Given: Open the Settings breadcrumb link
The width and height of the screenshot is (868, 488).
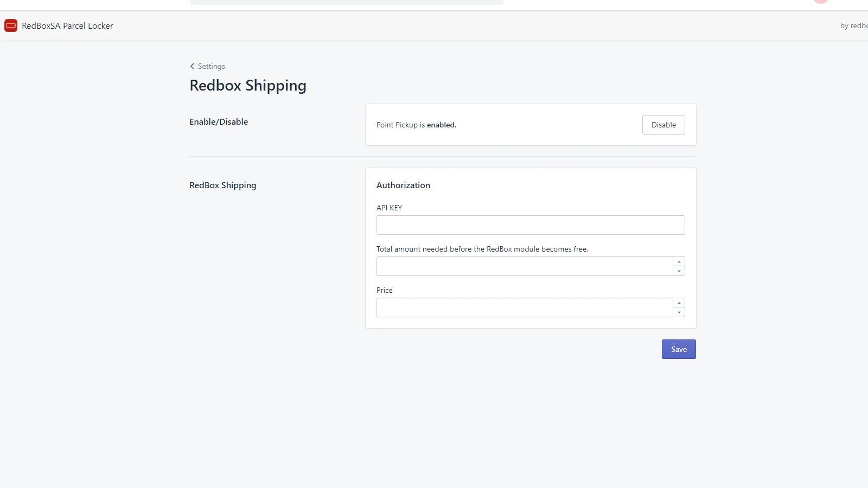Looking at the screenshot, I should click(x=211, y=66).
